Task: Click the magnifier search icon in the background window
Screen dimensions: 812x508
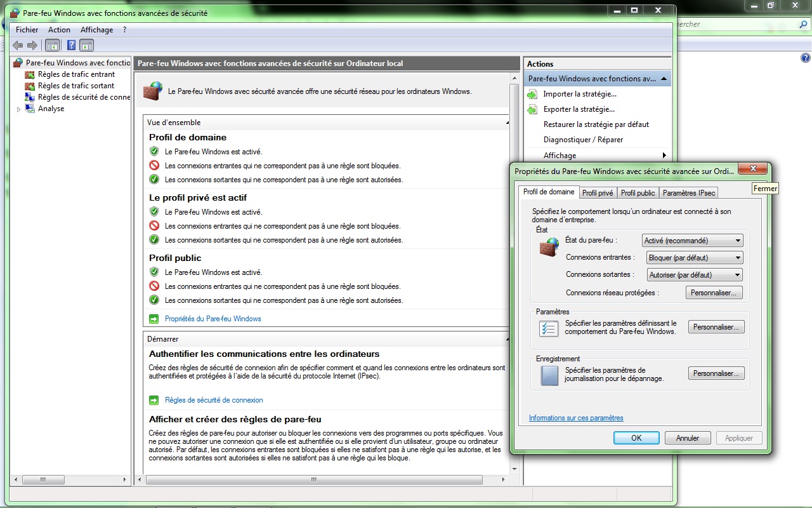Action: pyautogui.click(x=802, y=24)
